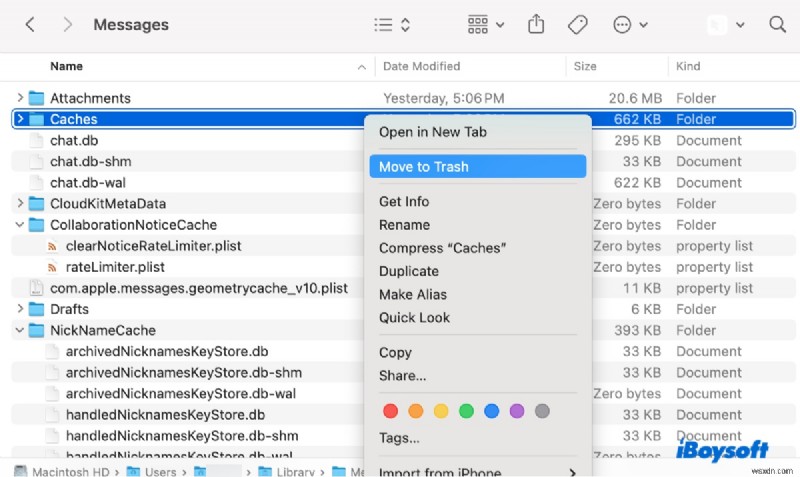Screen dimensions: 800x477
Task: Apply the red tag color
Action: pyautogui.click(x=390, y=411)
